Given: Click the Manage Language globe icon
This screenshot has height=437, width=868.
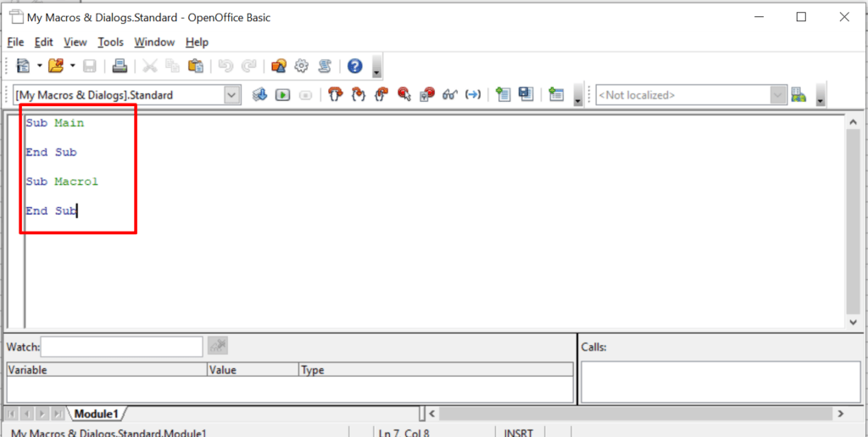Looking at the screenshot, I should click(798, 95).
